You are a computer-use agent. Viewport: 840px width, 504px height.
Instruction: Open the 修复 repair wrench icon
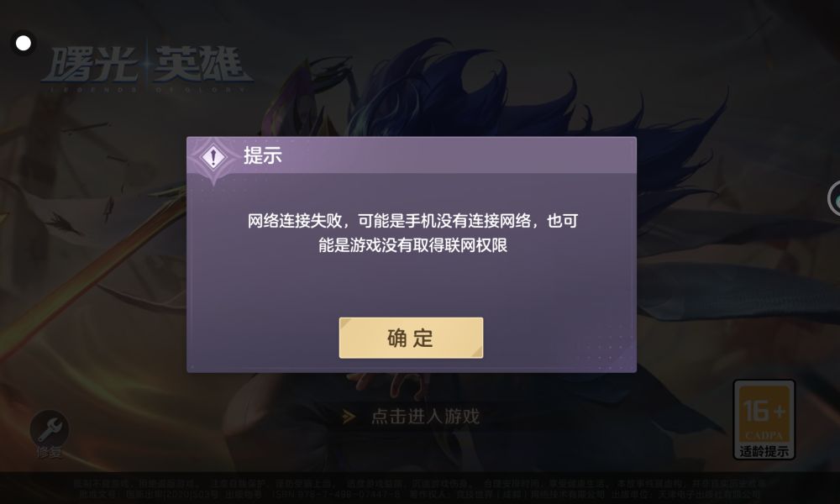(50, 428)
